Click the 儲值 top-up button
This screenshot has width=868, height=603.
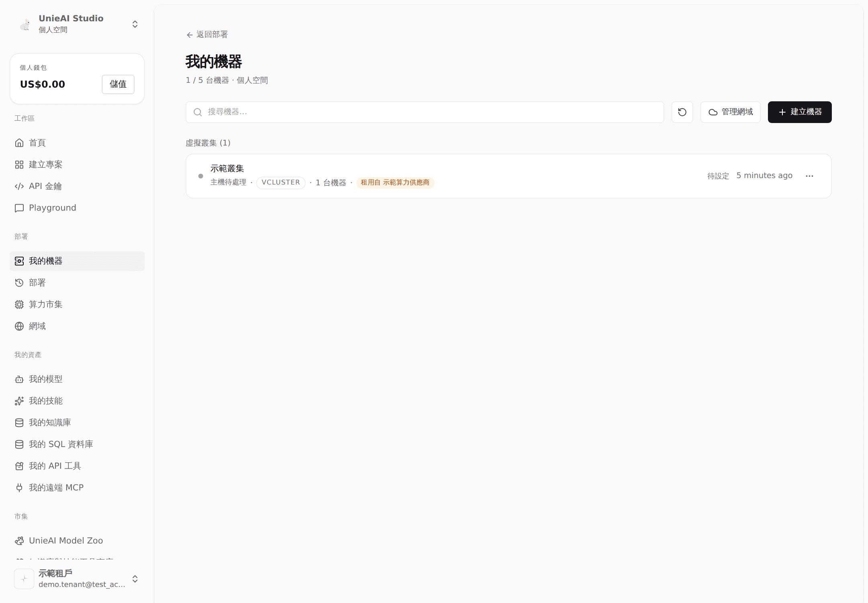pyautogui.click(x=118, y=84)
